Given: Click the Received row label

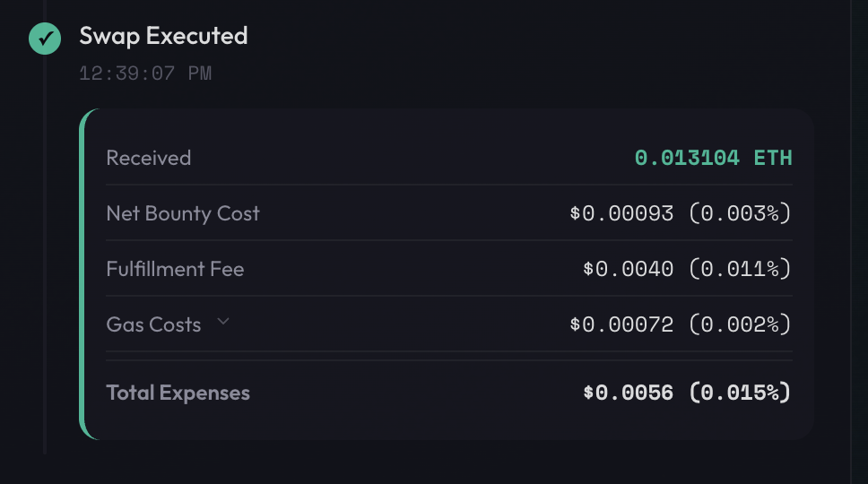Looking at the screenshot, I should click(x=149, y=158).
